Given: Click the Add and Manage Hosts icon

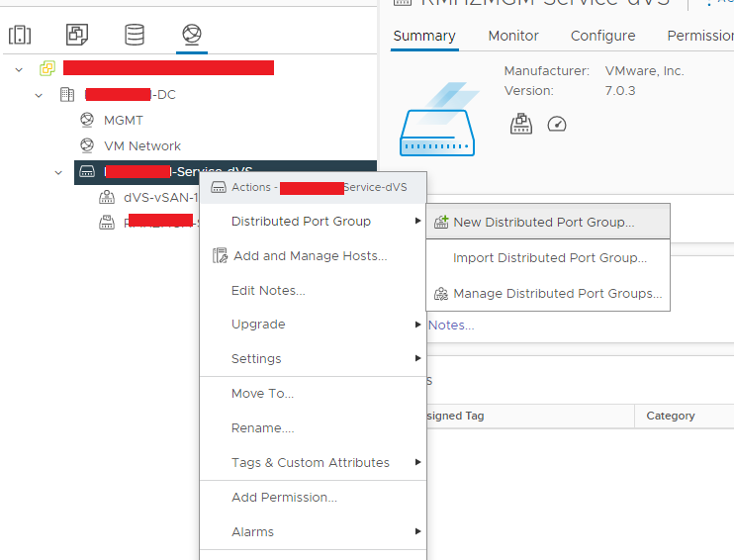Looking at the screenshot, I should point(220,255).
